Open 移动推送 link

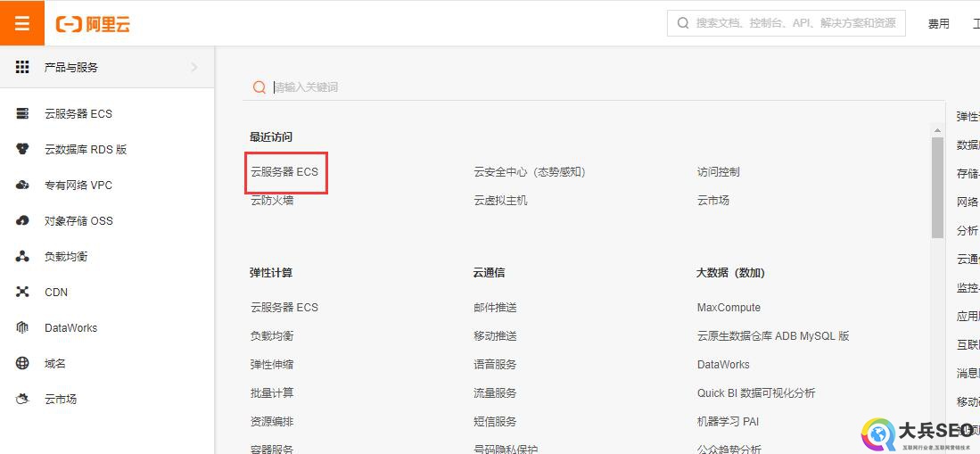(x=495, y=335)
